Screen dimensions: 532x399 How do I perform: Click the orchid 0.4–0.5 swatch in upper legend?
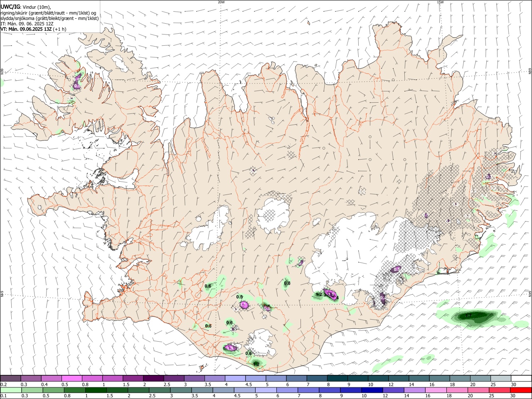(x=51, y=379)
